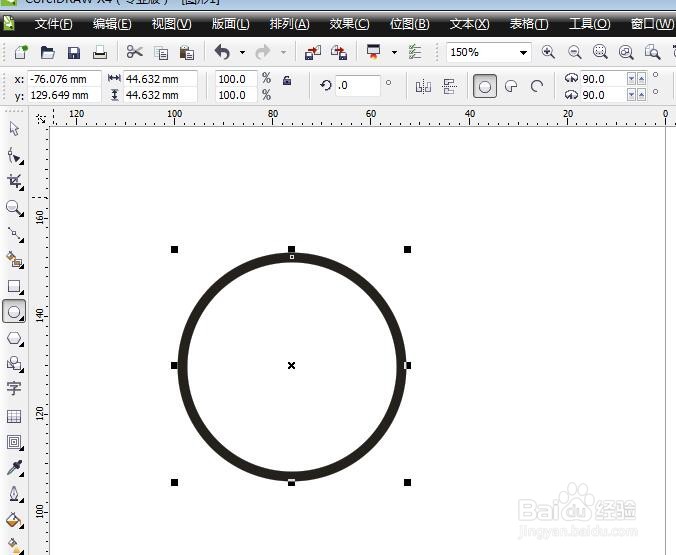Click the Paste clipboard icon

point(187,53)
